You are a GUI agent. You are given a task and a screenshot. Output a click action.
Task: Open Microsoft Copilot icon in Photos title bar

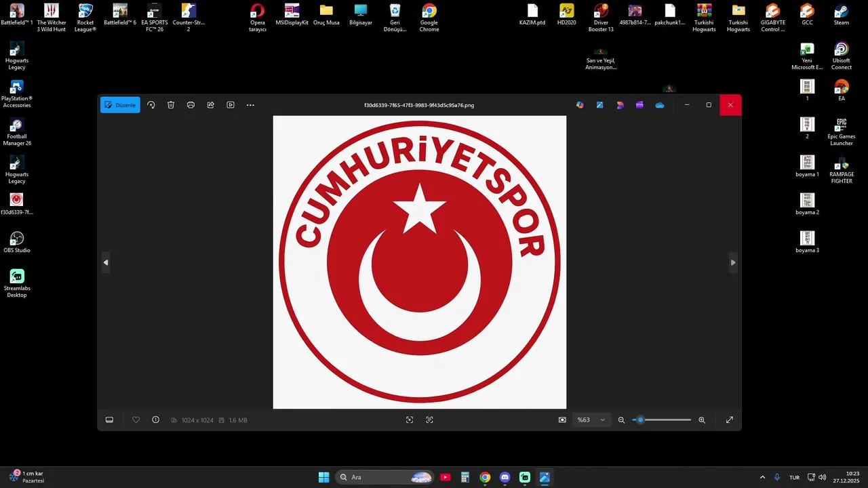coord(580,105)
